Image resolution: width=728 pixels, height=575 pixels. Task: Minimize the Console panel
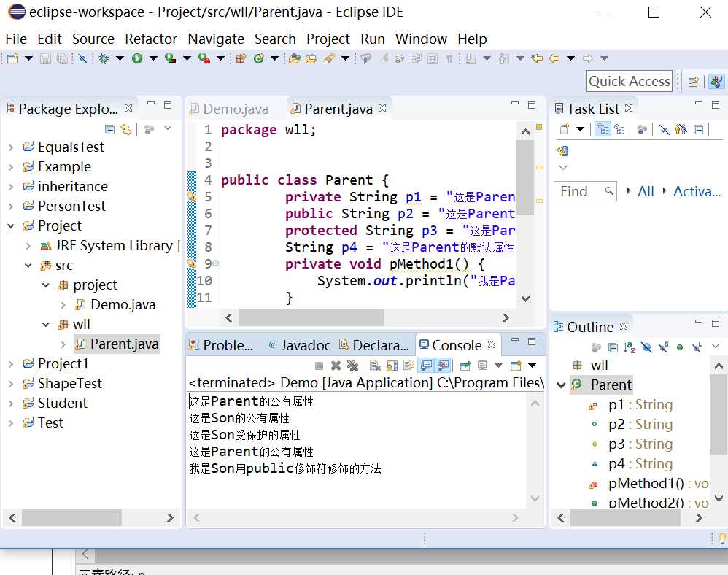(x=515, y=341)
